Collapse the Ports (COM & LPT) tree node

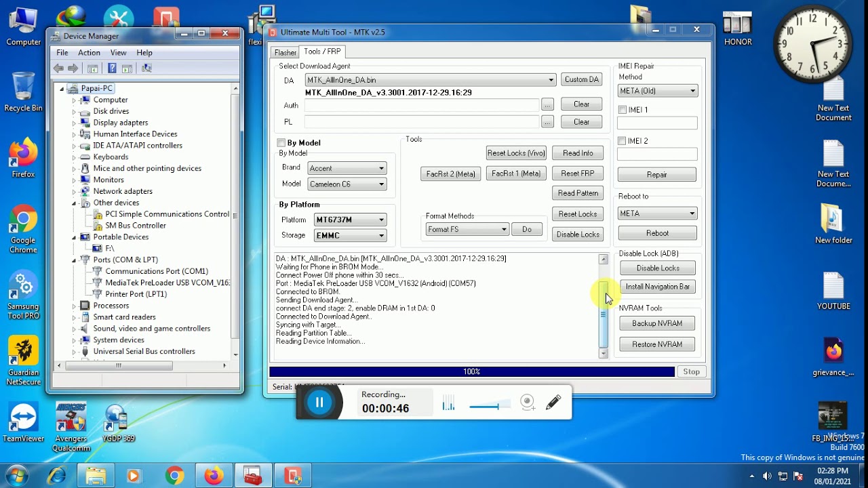74,260
